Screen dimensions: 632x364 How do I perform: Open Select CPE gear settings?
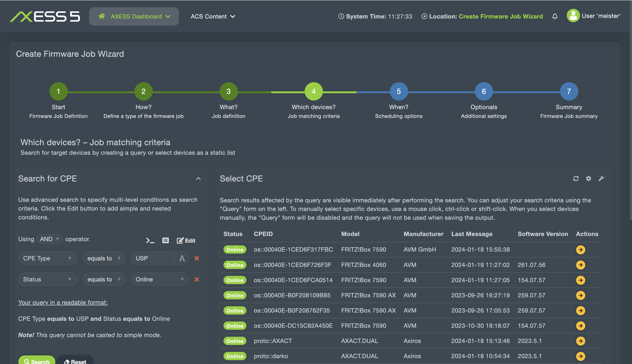click(588, 178)
